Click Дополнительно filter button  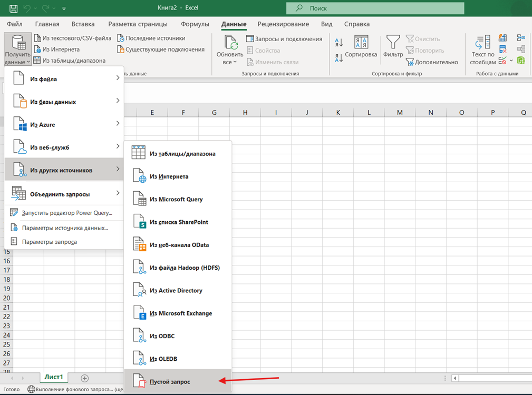(432, 62)
